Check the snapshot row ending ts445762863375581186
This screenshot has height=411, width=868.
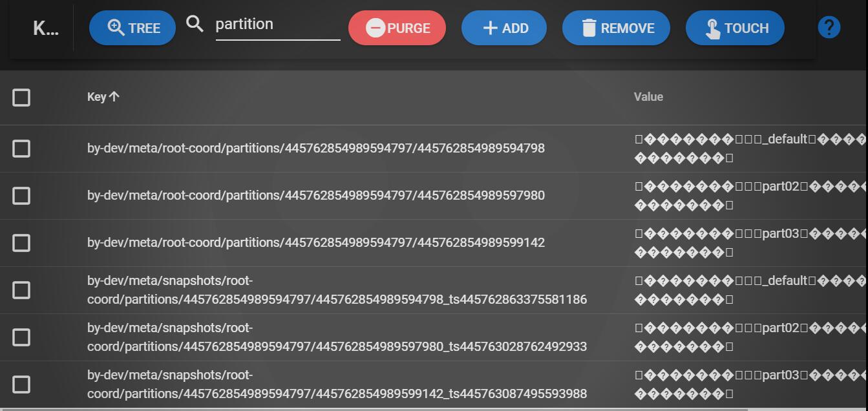21,290
